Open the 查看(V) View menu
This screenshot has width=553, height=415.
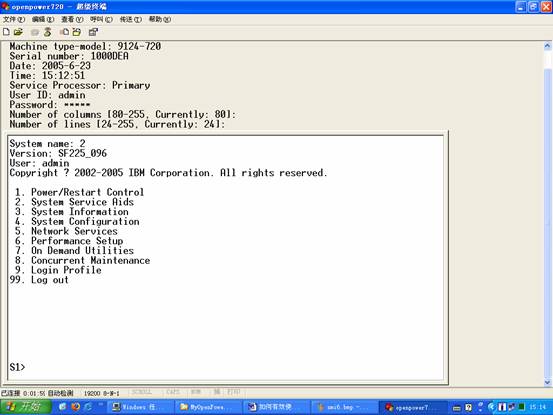point(72,19)
